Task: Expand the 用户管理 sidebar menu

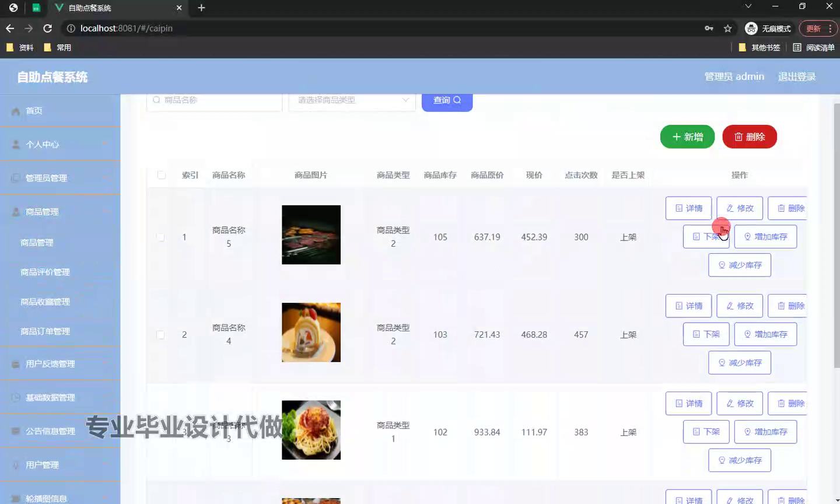Action: point(60,465)
